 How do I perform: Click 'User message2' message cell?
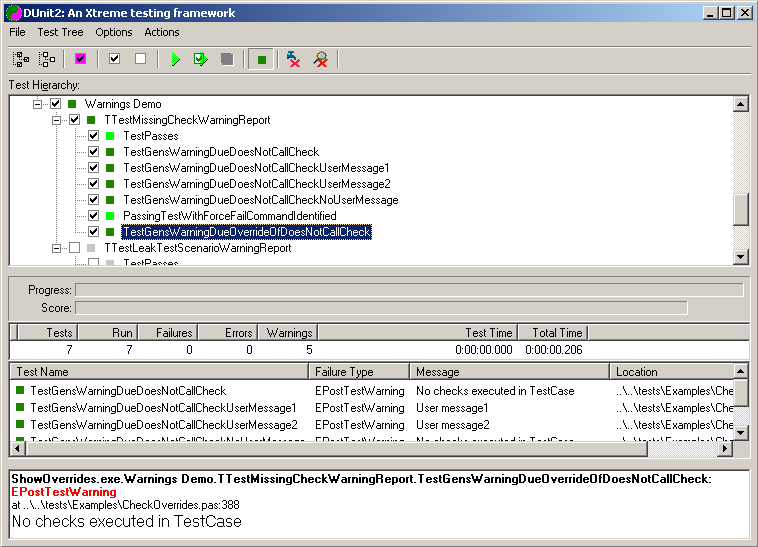click(x=452, y=425)
